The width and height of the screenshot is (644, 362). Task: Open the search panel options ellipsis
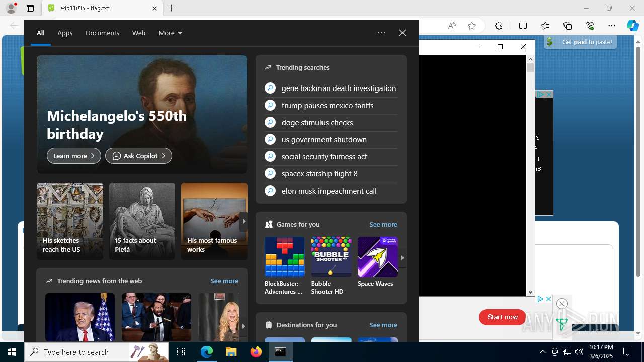pos(381,33)
